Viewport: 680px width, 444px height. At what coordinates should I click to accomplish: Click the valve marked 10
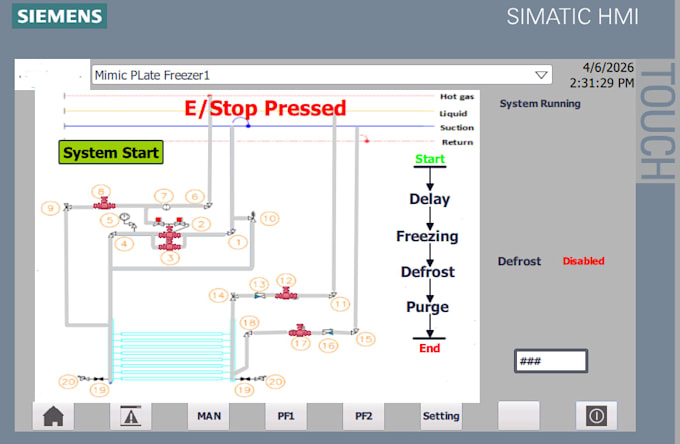252,217
